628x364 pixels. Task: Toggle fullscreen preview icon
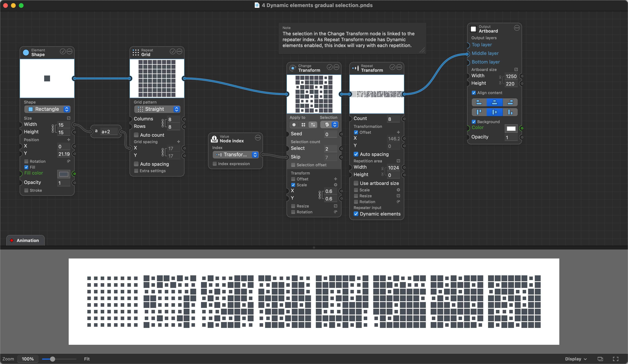click(616, 359)
